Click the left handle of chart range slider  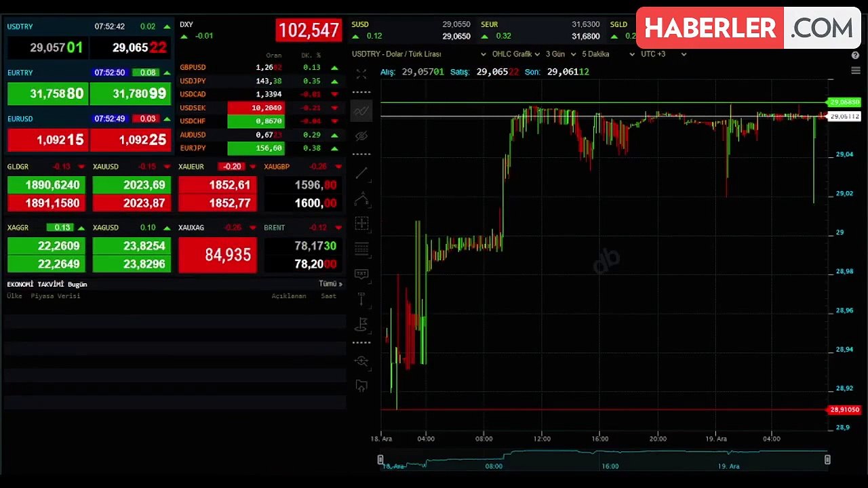(x=380, y=460)
